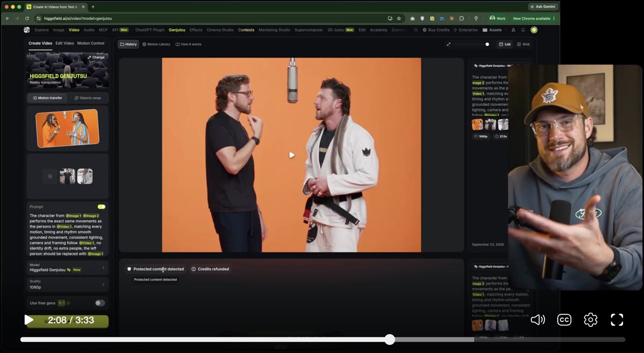Open the Cinema Studio nav item
644x353 pixels.
point(220,30)
